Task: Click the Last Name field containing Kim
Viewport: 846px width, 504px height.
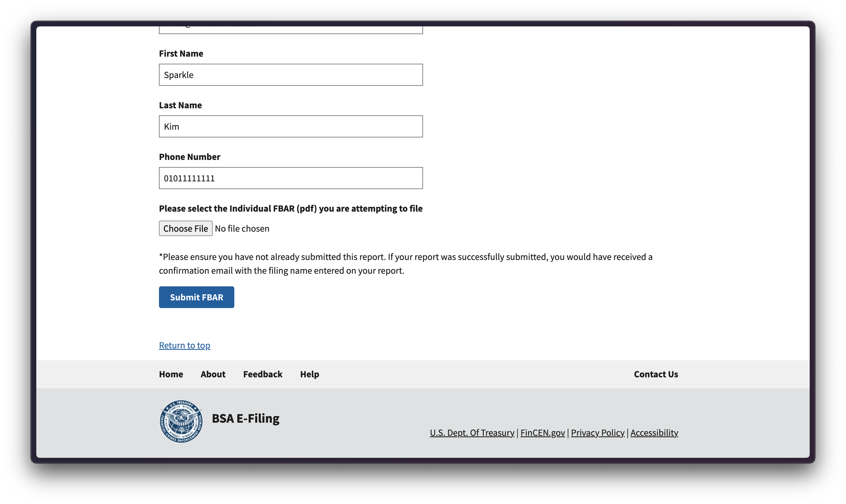Action: point(291,126)
